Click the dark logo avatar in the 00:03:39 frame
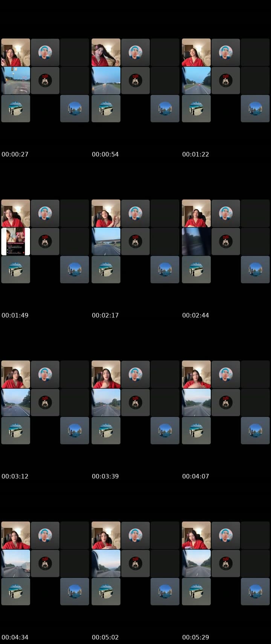271x644 pixels. tap(135, 402)
